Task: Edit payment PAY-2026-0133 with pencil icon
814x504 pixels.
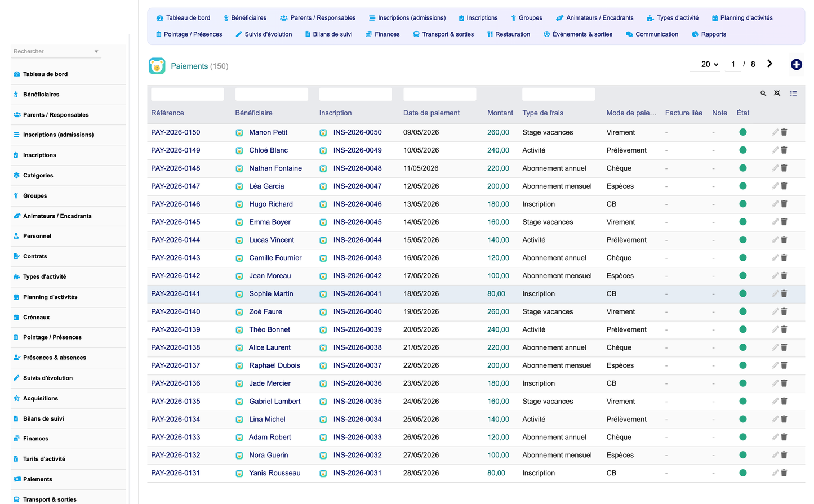Action: click(x=775, y=437)
